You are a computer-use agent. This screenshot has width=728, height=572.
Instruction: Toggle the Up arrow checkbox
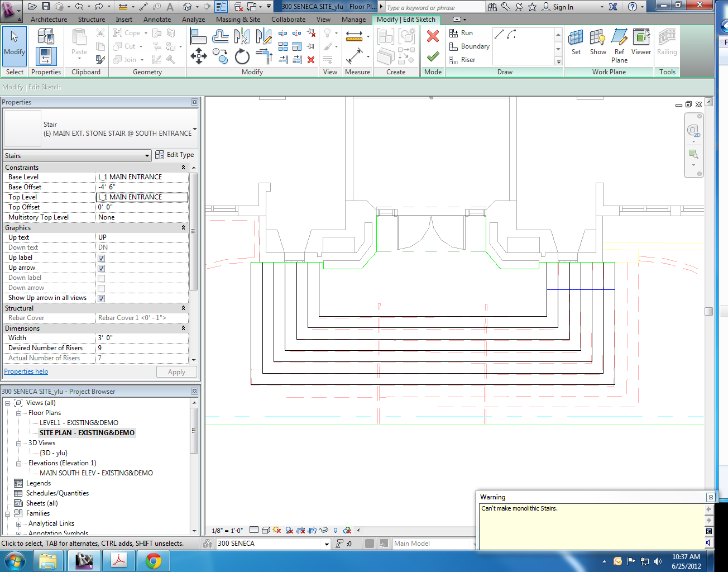pyautogui.click(x=101, y=268)
